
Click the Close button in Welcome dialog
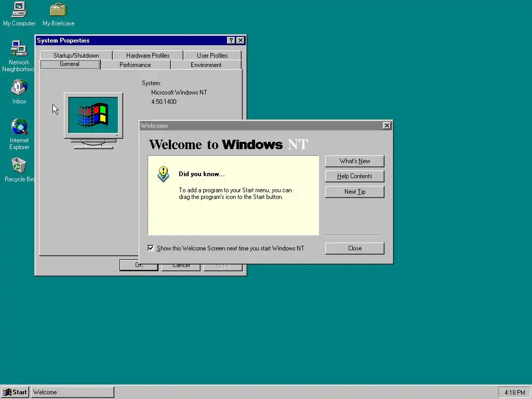354,248
